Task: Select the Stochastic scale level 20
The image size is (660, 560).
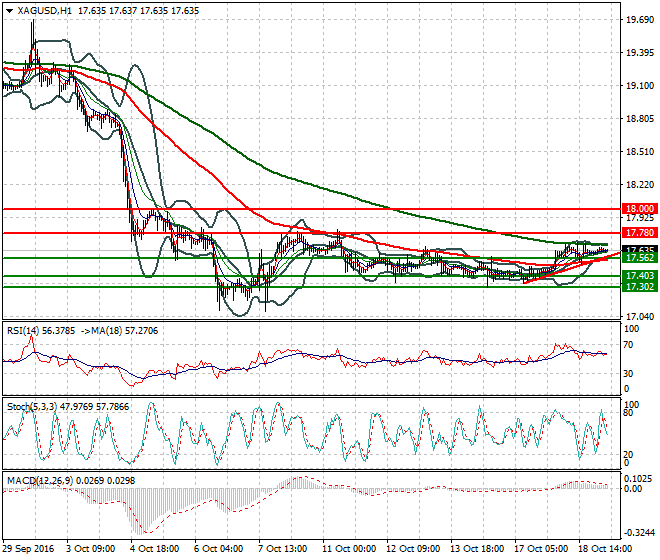Action: [628, 455]
